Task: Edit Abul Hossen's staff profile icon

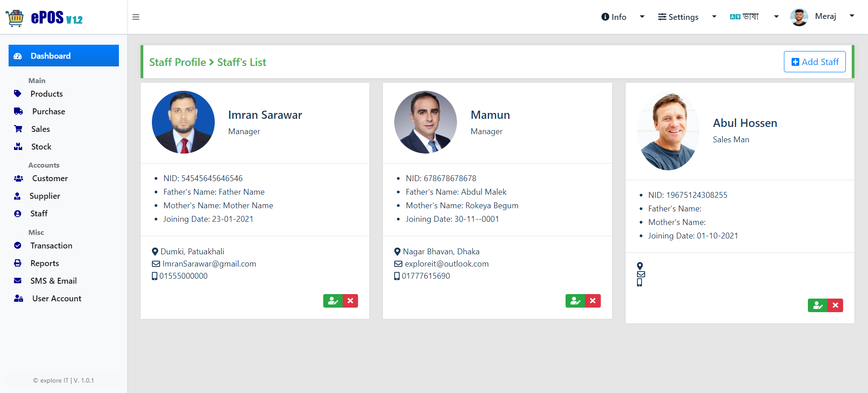Action: pyautogui.click(x=817, y=305)
